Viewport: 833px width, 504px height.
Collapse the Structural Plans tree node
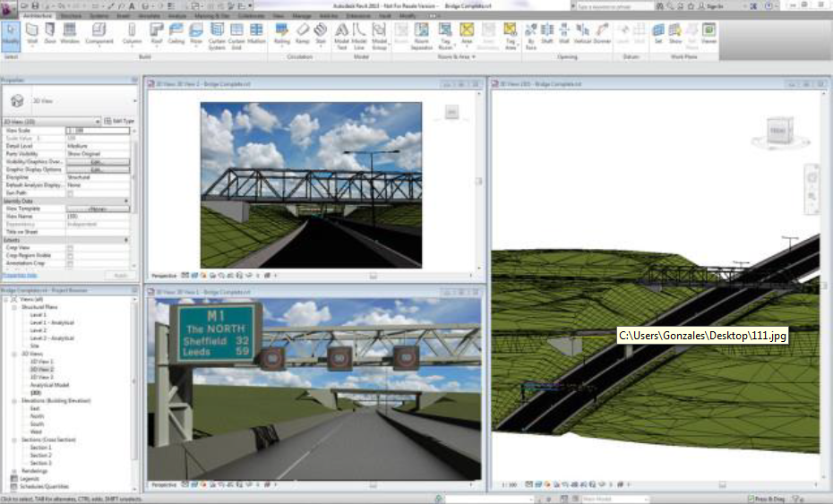pyautogui.click(x=14, y=307)
